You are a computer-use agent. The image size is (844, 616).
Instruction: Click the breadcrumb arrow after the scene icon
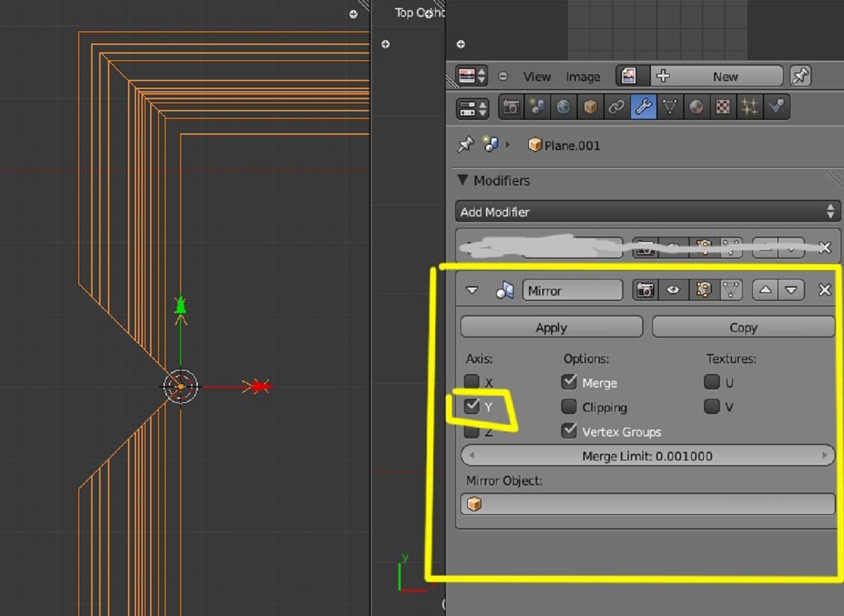508,145
